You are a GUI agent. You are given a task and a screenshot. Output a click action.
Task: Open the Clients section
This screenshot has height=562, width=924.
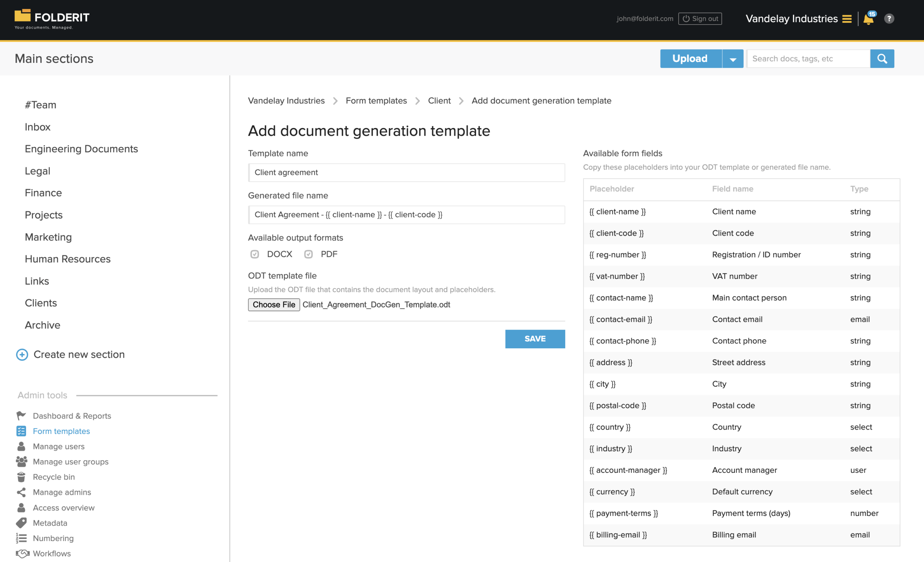(x=41, y=303)
